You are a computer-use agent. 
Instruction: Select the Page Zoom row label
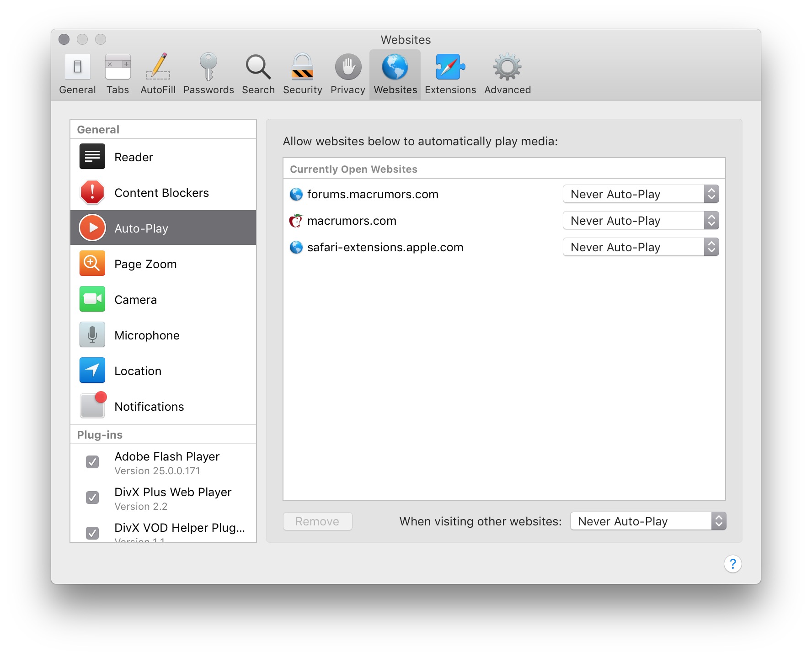point(145,264)
